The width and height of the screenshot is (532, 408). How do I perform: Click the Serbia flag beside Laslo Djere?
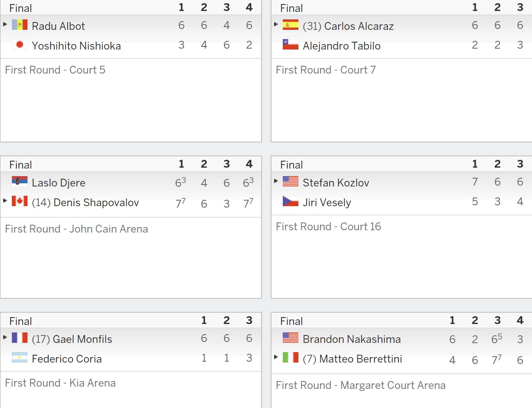pos(20,182)
